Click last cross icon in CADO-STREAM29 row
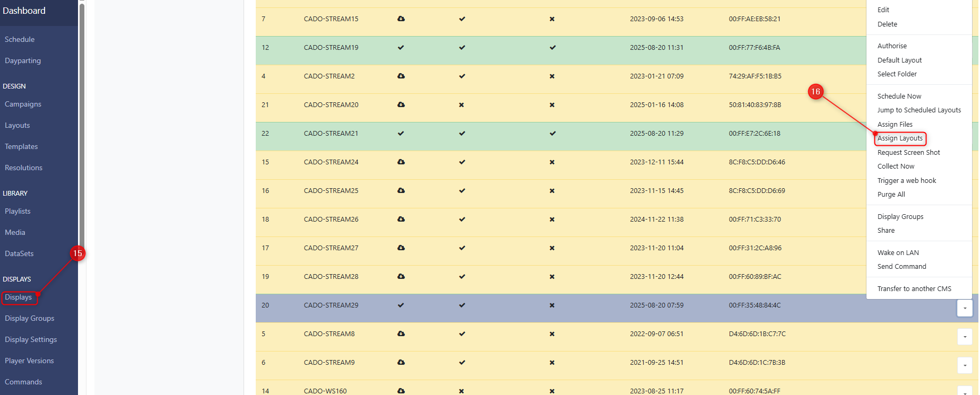Image resolution: width=980 pixels, height=395 pixels. tap(552, 305)
